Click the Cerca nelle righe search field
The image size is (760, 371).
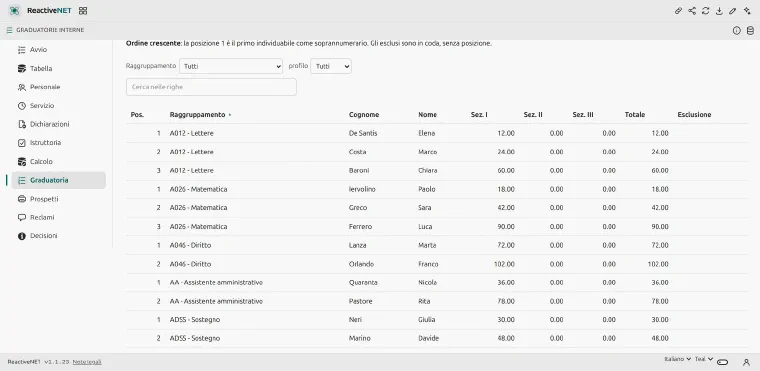(x=211, y=87)
